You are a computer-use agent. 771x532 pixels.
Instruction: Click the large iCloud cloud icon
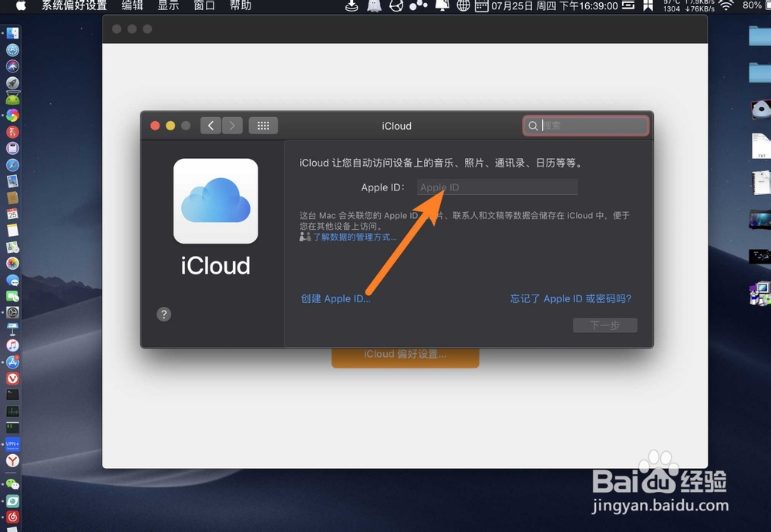[215, 200]
